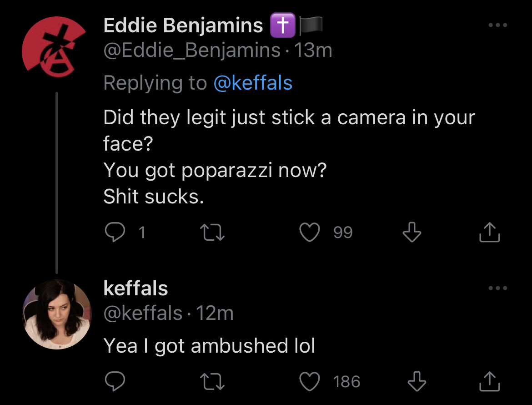Open the 12m timestamp permalink
The image size is (532, 405).
point(215,313)
